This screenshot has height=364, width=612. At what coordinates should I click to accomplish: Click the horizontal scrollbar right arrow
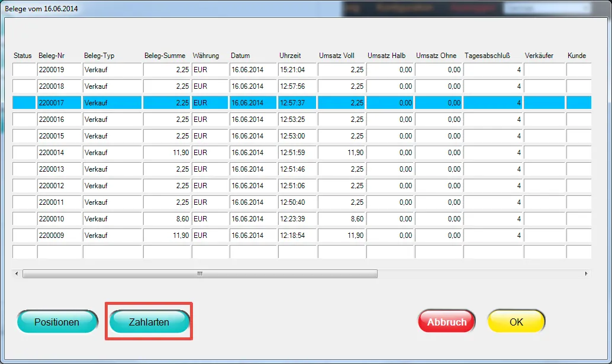point(587,274)
